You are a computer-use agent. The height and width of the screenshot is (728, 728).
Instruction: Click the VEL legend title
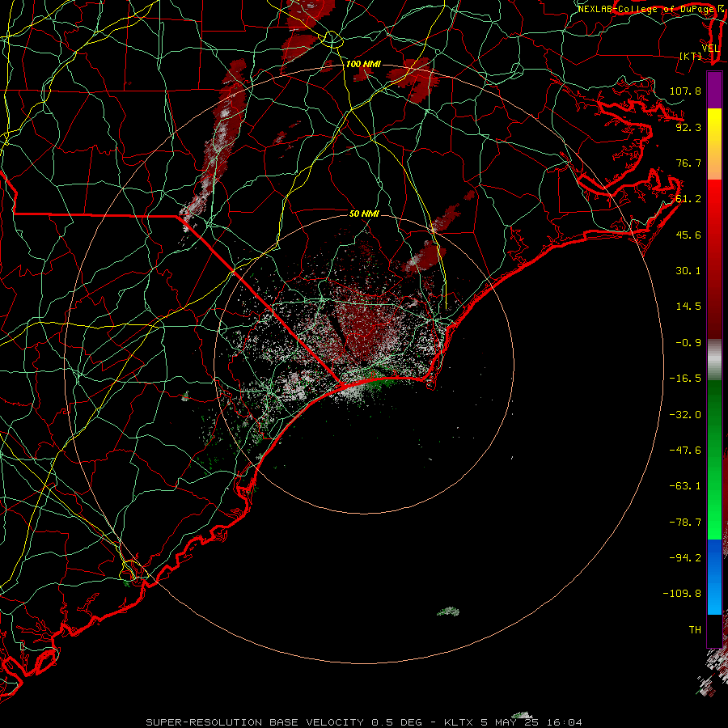[x=710, y=49]
